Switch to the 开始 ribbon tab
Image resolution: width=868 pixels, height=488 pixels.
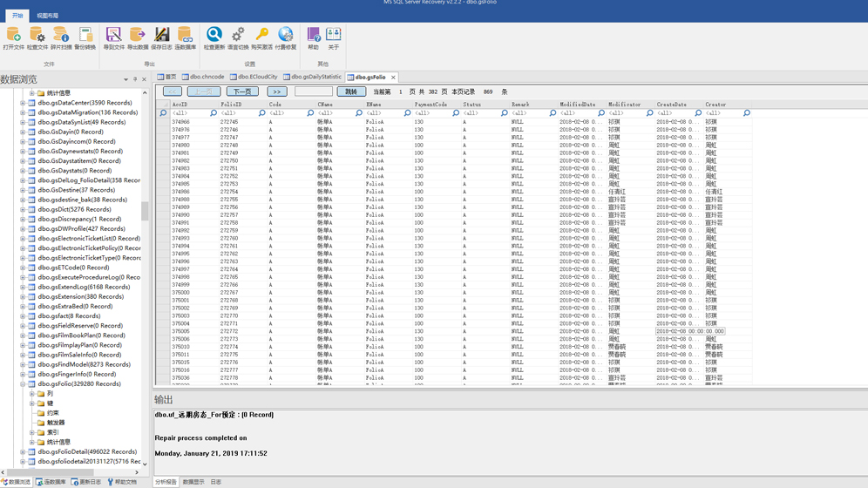coord(17,16)
